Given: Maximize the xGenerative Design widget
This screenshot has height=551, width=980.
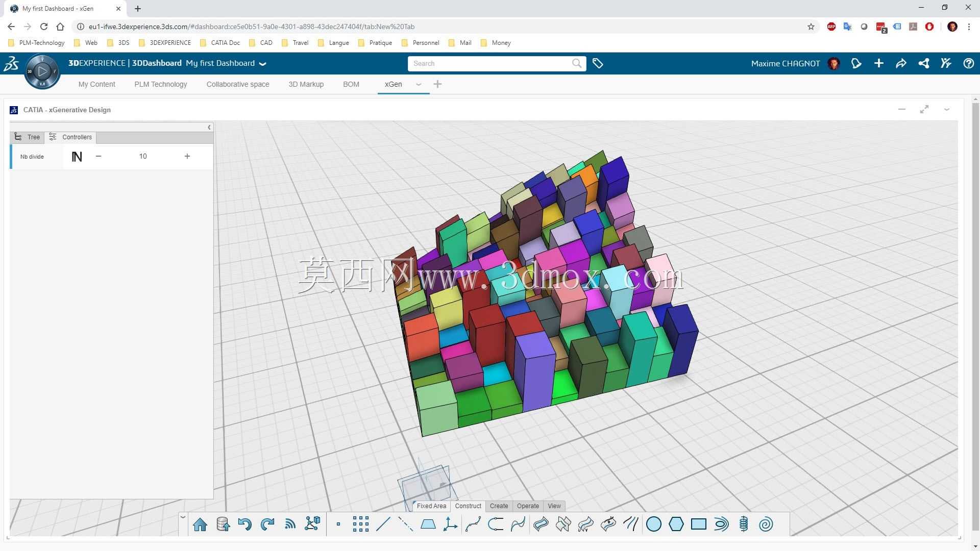Looking at the screenshot, I should [924, 110].
